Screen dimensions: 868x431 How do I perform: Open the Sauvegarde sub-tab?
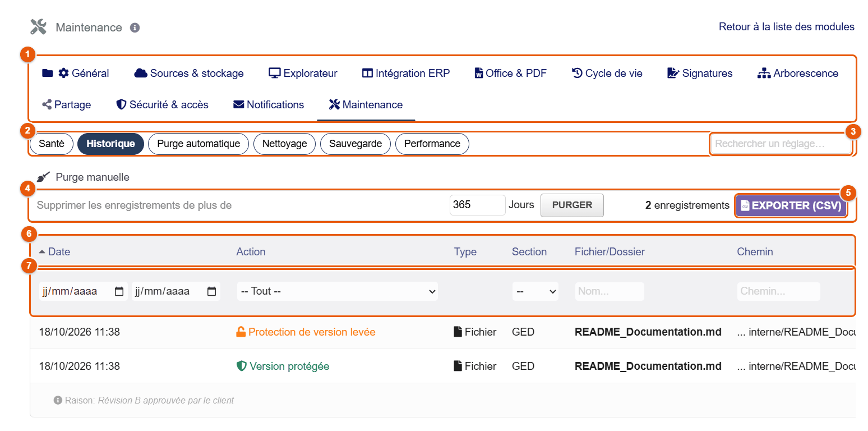[355, 144]
